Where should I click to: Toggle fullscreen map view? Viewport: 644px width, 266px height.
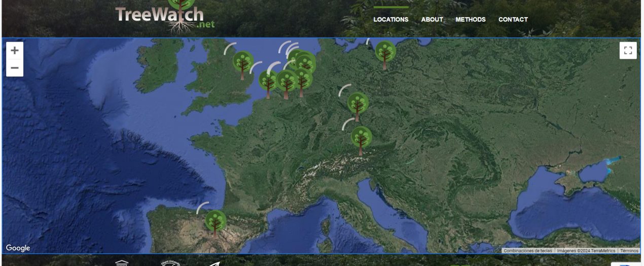(628, 50)
